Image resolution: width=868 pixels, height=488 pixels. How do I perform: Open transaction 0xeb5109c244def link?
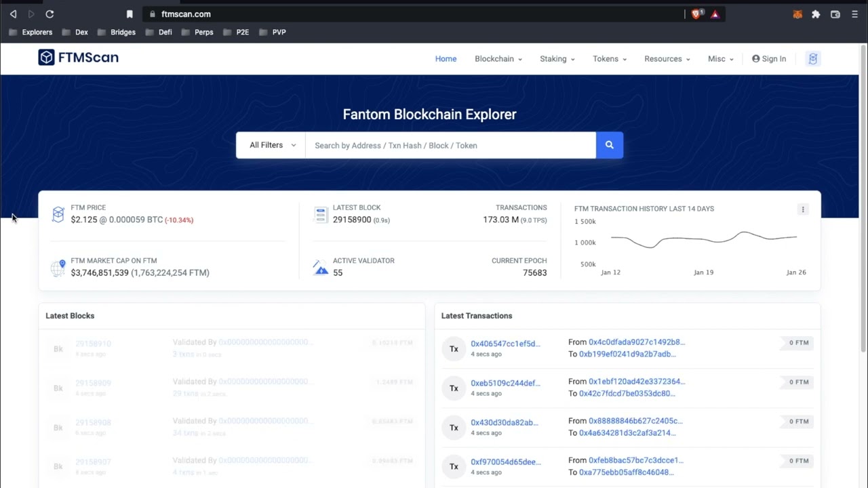505,383
